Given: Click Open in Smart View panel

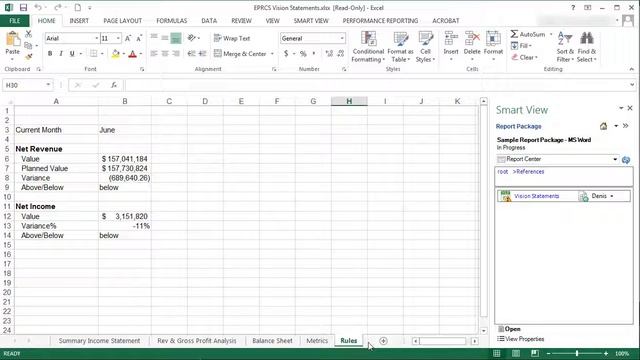Looking at the screenshot, I should pyautogui.click(x=509, y=329).
